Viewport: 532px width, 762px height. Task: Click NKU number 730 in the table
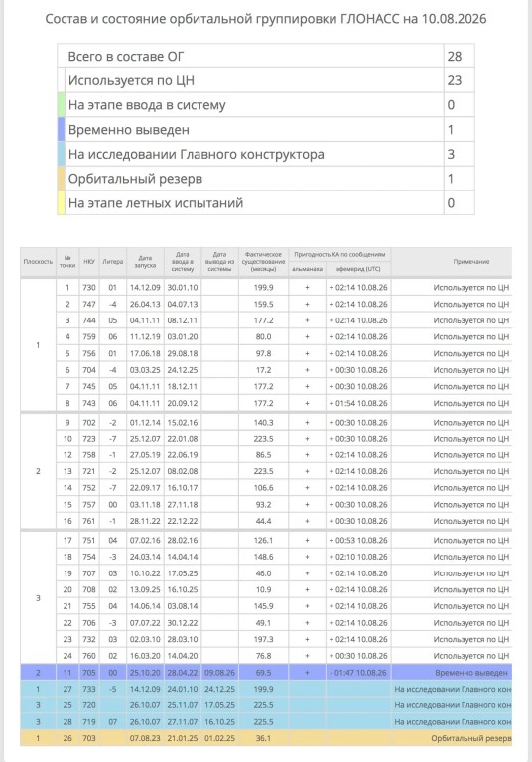pos(89,287)
